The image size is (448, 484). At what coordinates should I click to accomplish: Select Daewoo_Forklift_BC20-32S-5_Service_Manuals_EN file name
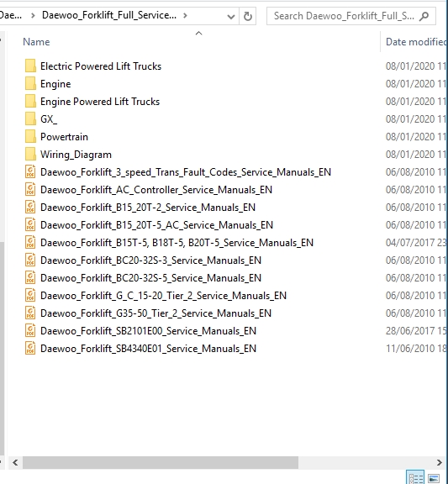pyautogui.click(x=150, y=278)
